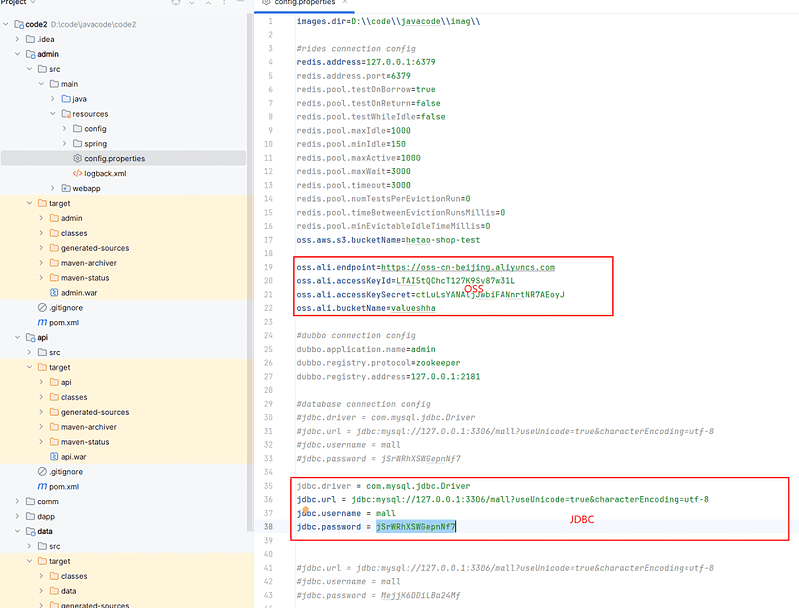Click the logback.xml XML file icon
The image size is (799, 608).
coord(77,173)
